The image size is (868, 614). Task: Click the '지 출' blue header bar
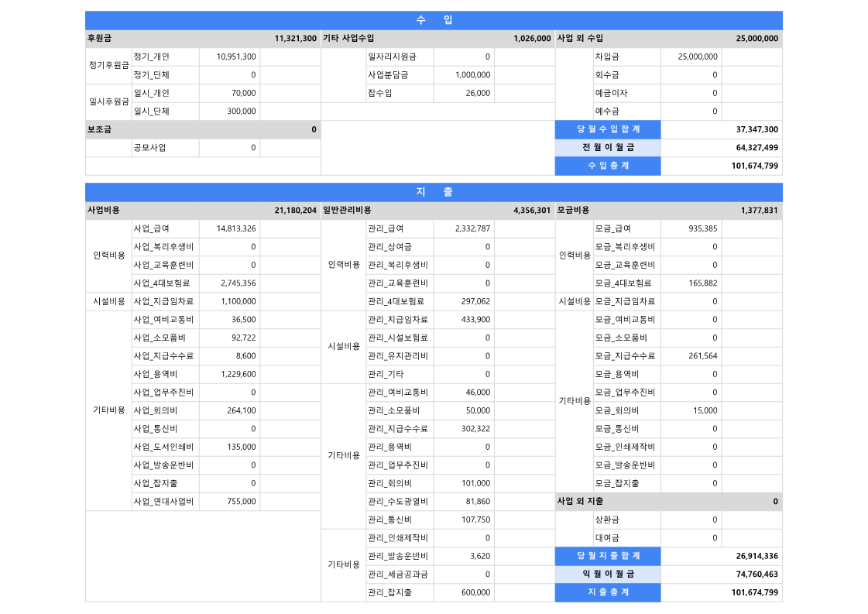coord(434,192)
